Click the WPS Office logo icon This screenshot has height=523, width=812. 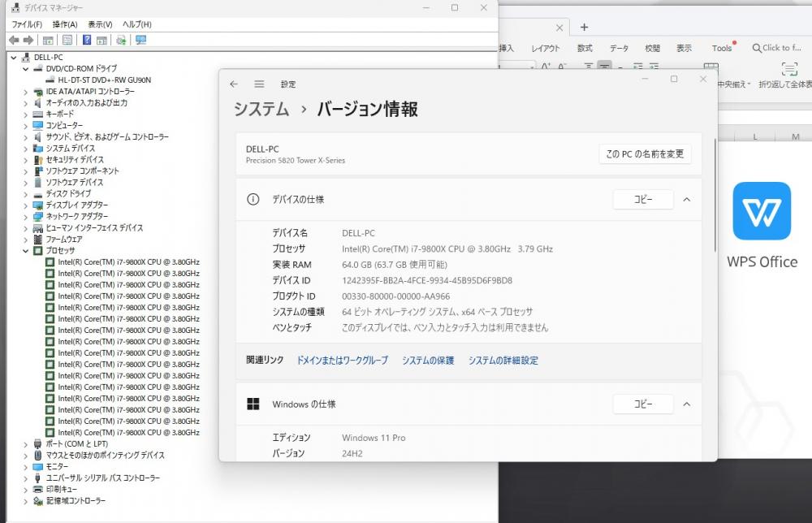762,211
